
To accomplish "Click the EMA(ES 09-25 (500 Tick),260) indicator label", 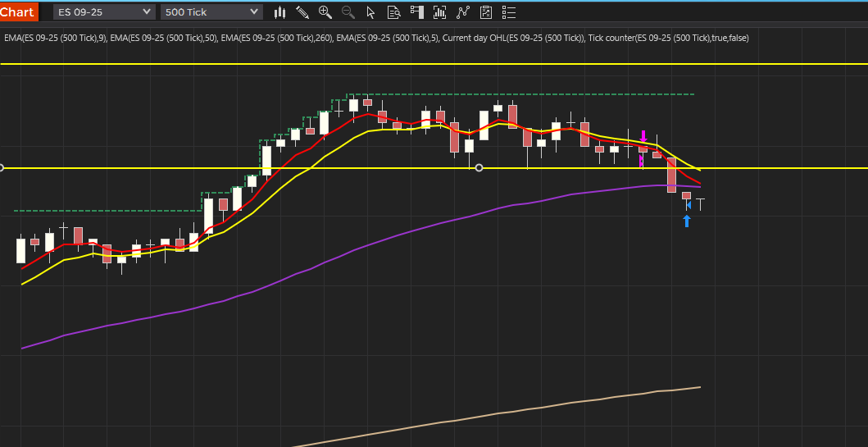I will click(277, 38).
